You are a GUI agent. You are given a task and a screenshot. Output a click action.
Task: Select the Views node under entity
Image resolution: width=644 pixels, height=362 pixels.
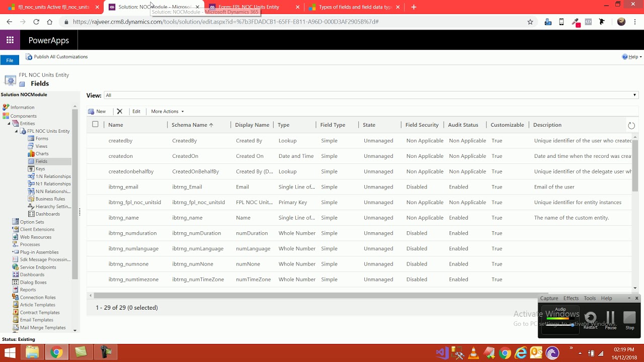tap(41, 146)
